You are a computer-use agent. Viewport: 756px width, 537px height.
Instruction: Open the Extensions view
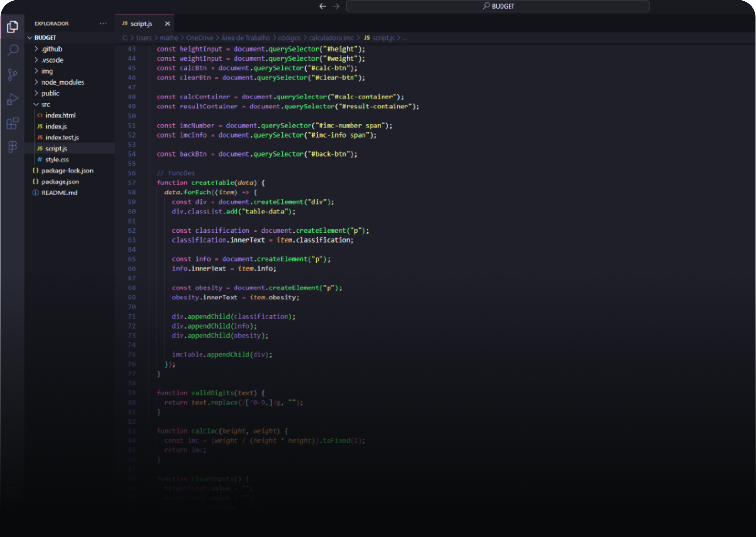(x=12, y=124)
